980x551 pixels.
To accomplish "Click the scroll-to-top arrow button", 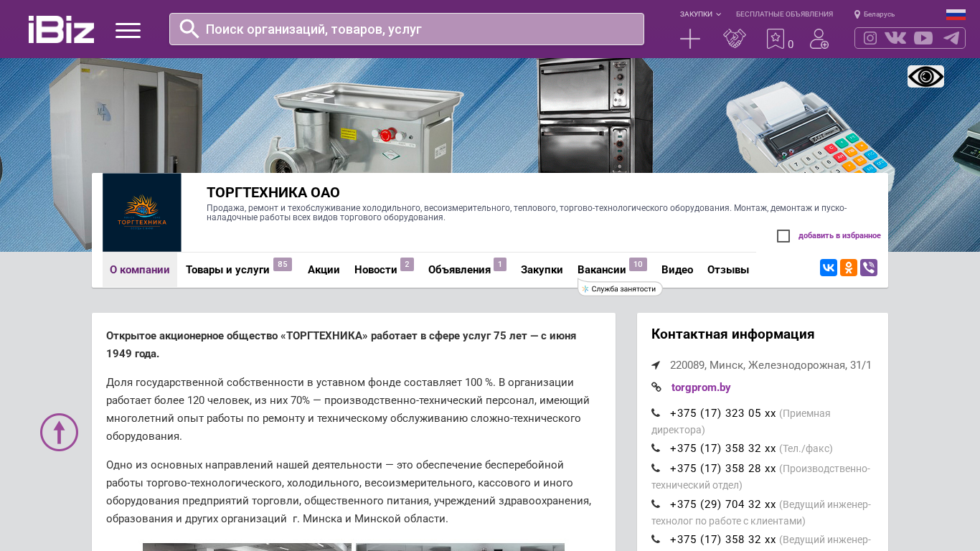I will [59, 432].
